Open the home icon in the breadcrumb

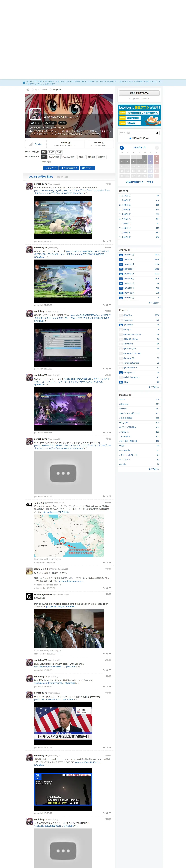[28, 90]
